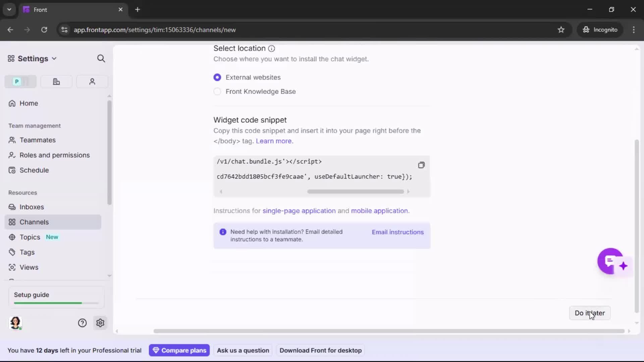Open the Email instructions link
This screenshot has width=644, height=362.
(397, 232)
